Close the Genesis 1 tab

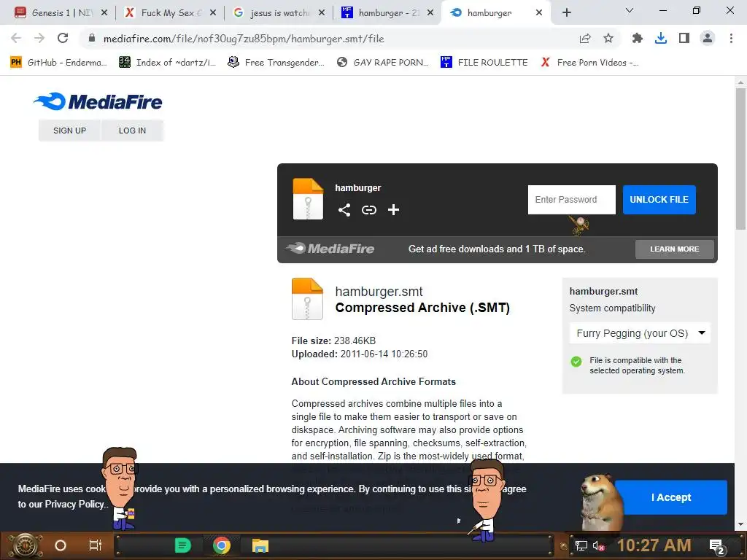(x=104, y=12)
